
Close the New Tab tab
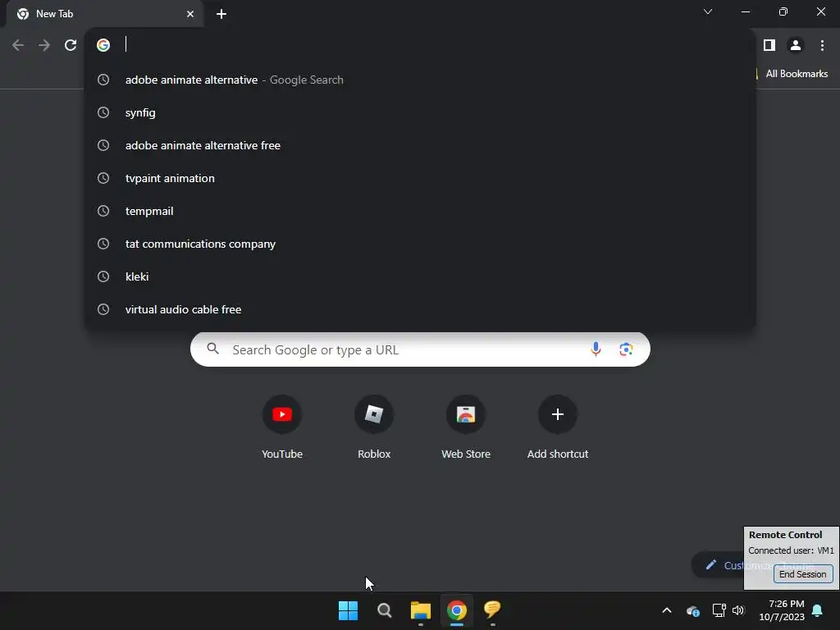(190, 14)
